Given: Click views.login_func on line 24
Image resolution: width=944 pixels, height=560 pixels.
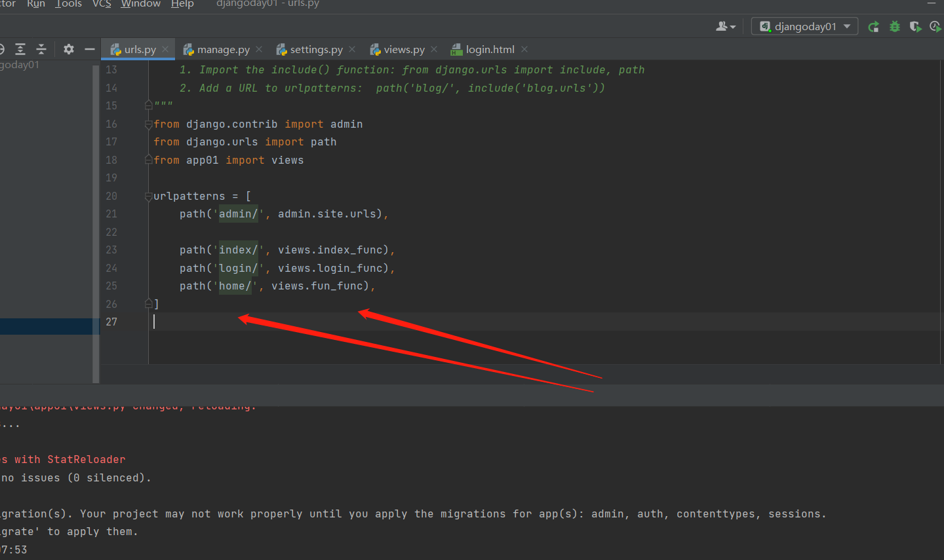Looking at the screenshot, I should point(330,269).
